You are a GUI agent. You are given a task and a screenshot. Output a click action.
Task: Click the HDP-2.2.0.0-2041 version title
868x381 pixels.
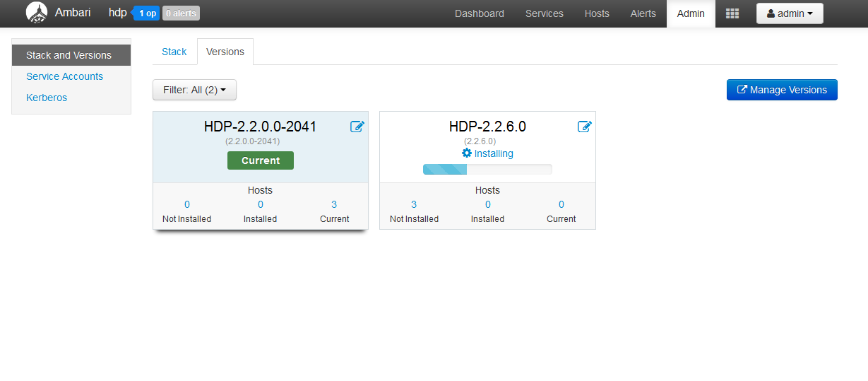(x=261, y=127)
